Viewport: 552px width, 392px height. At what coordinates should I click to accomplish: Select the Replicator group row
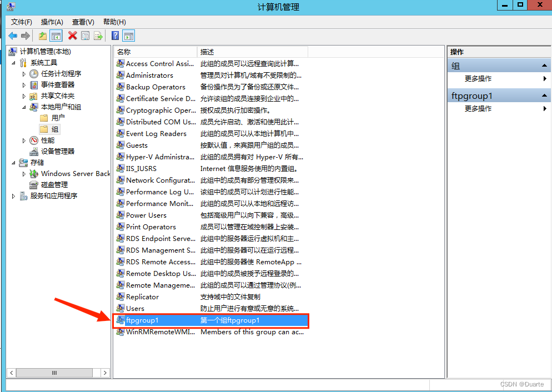211,296
